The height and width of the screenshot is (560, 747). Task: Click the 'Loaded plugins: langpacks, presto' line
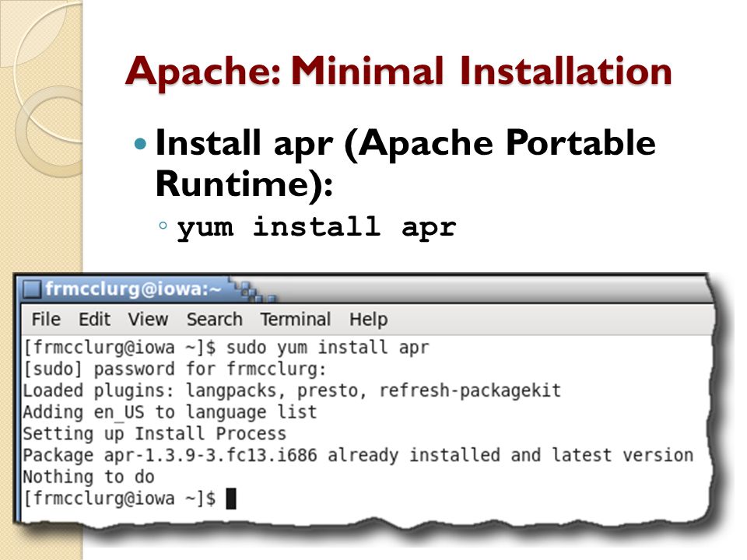[x=292, y=390]
